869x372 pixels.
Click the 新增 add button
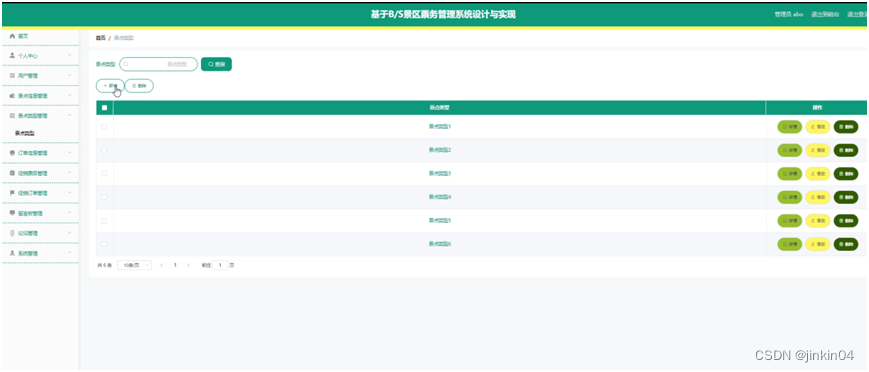(110, 86)
